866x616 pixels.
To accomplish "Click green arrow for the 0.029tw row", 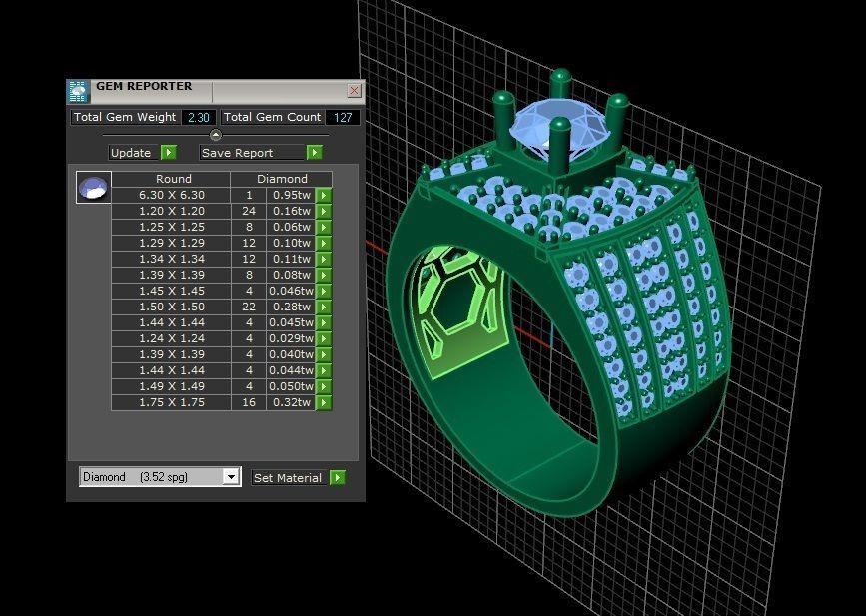I will (x=324, y=338).
